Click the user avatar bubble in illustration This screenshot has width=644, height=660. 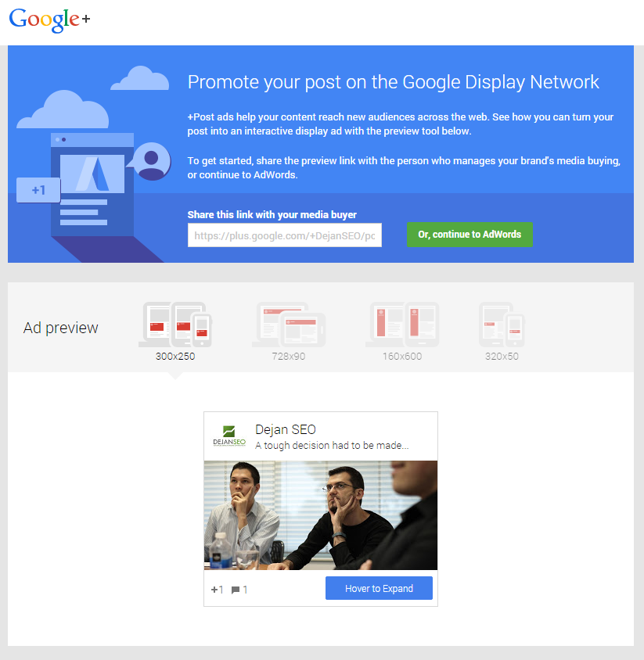point(150,161)
